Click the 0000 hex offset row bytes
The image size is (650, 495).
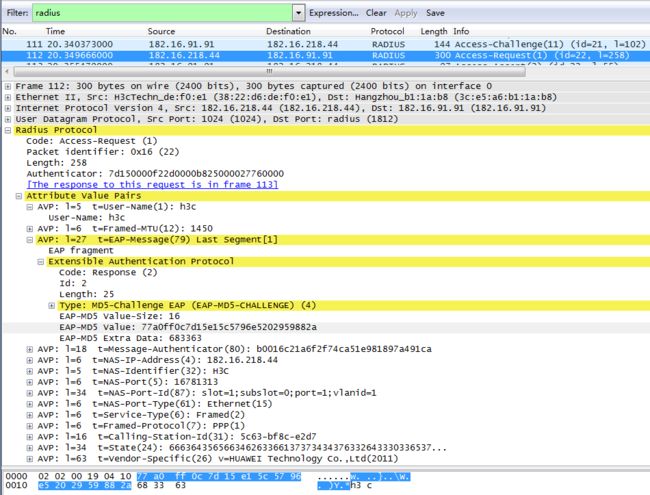pyautogui.click(x=170, y=476)
